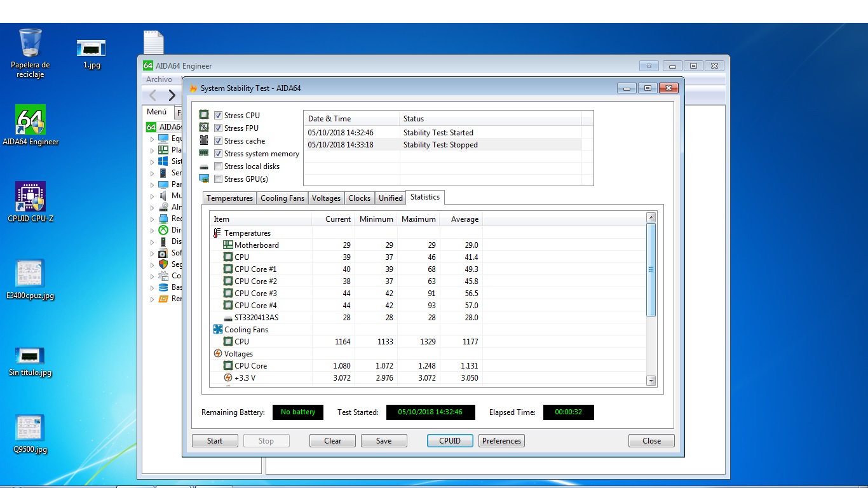The image size is (868, 488).
Task: Select the 1.jpg desktop file
Action: [91, 54]
